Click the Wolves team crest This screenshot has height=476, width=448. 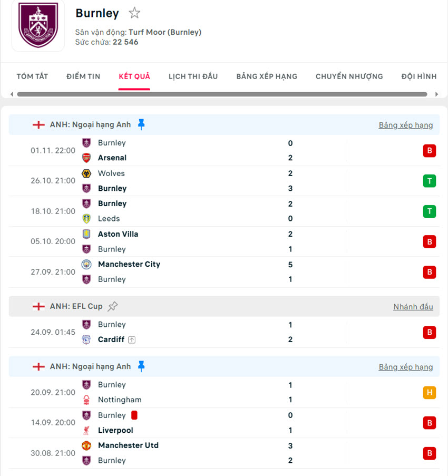click(x=87, y=173)
